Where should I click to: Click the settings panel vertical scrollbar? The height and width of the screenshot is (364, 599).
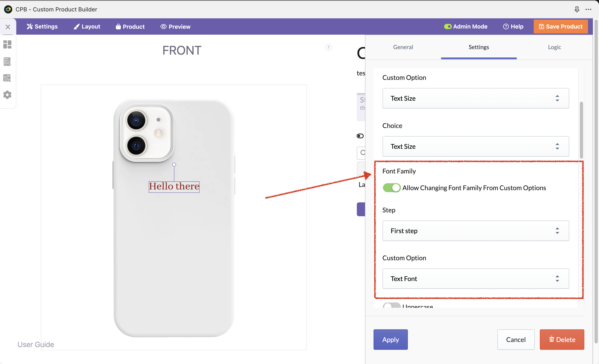[581, 130]
